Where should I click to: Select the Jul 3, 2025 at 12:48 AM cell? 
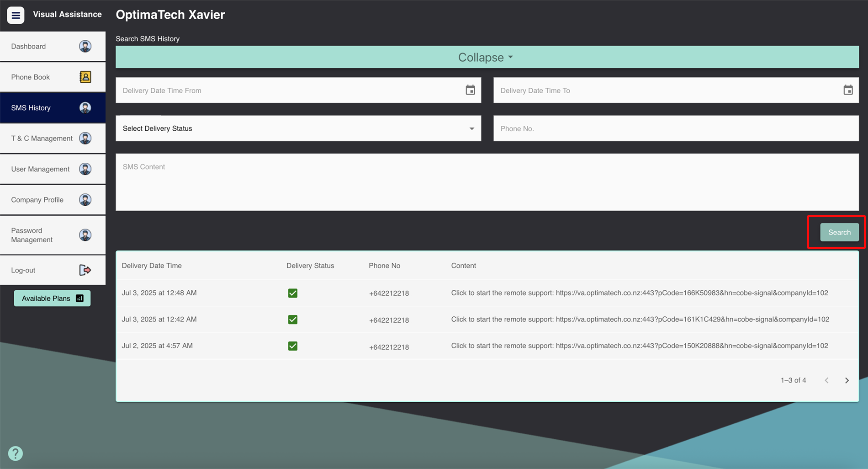pyautogui.click(x=159, y=293)
